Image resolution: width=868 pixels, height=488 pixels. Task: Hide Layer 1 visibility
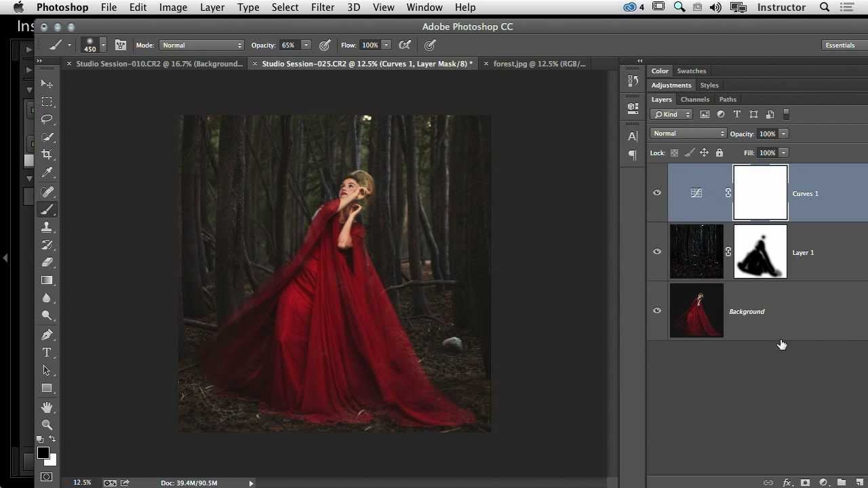tap(657, 252)
